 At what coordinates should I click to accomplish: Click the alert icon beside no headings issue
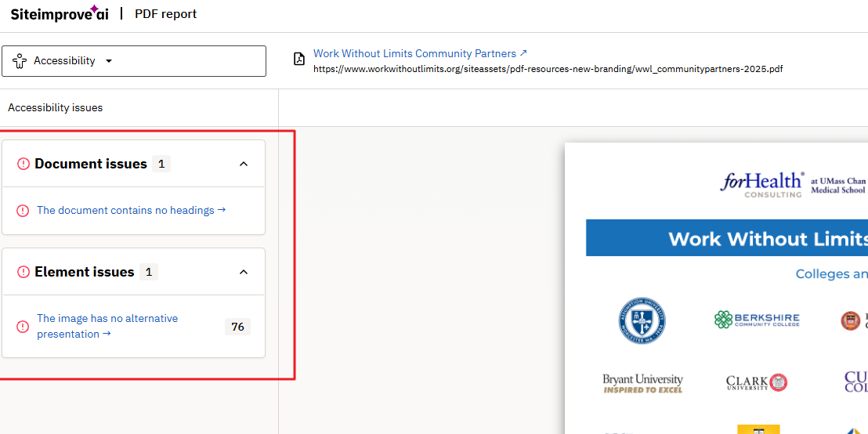click(x=24, y=210)
